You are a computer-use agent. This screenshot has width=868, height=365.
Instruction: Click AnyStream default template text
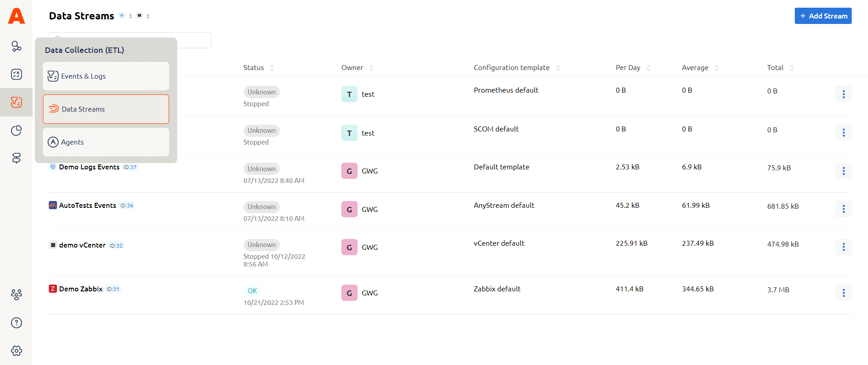coord(504,205)
